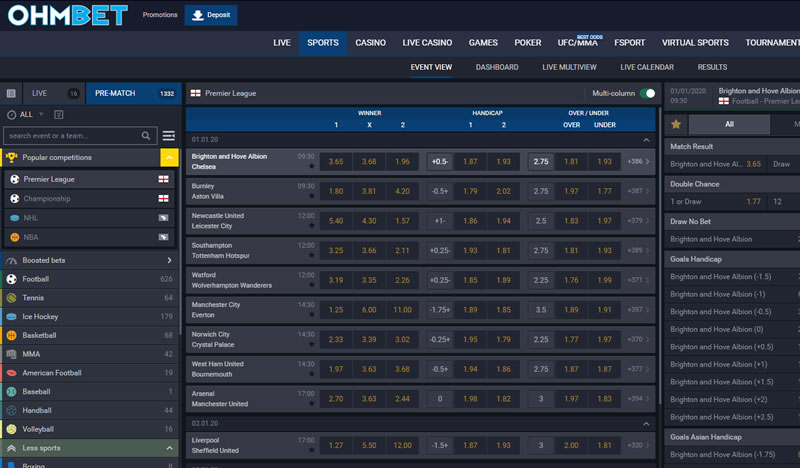The height and width of the screenshot is (468, 800).
Task: Select the Handball sport icon
Action: pyautogui.click(x=11, y=410)
